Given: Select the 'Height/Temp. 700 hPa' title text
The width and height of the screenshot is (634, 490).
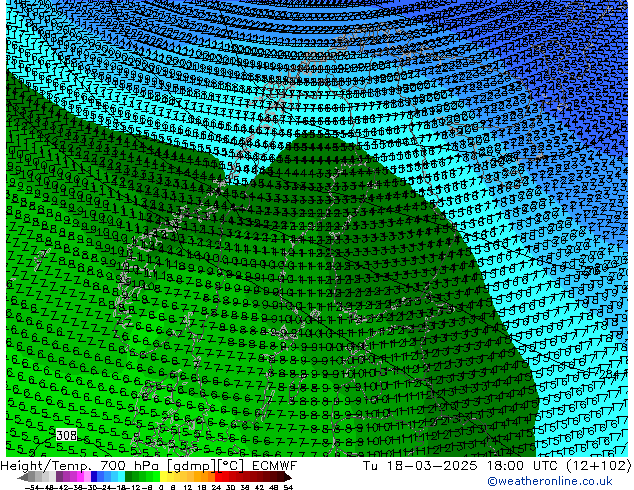Looking at the screenshot, I should coord(81,466).
